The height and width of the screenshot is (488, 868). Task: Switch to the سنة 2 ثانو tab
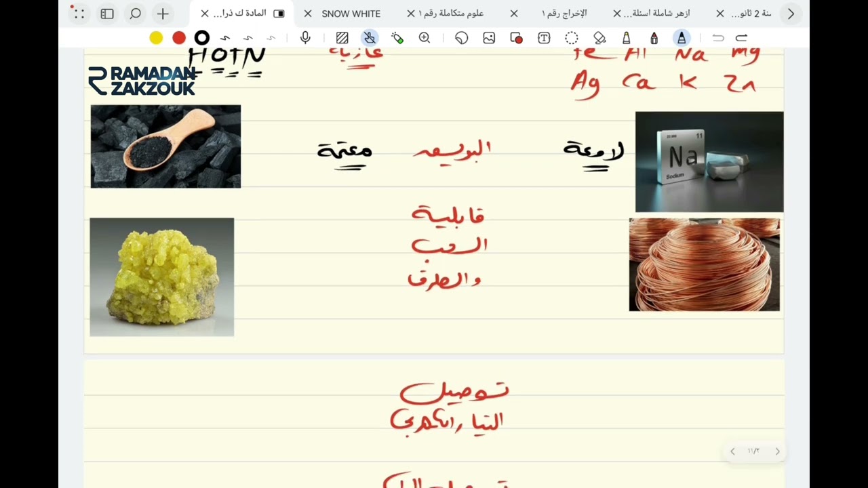click(751, 14)
